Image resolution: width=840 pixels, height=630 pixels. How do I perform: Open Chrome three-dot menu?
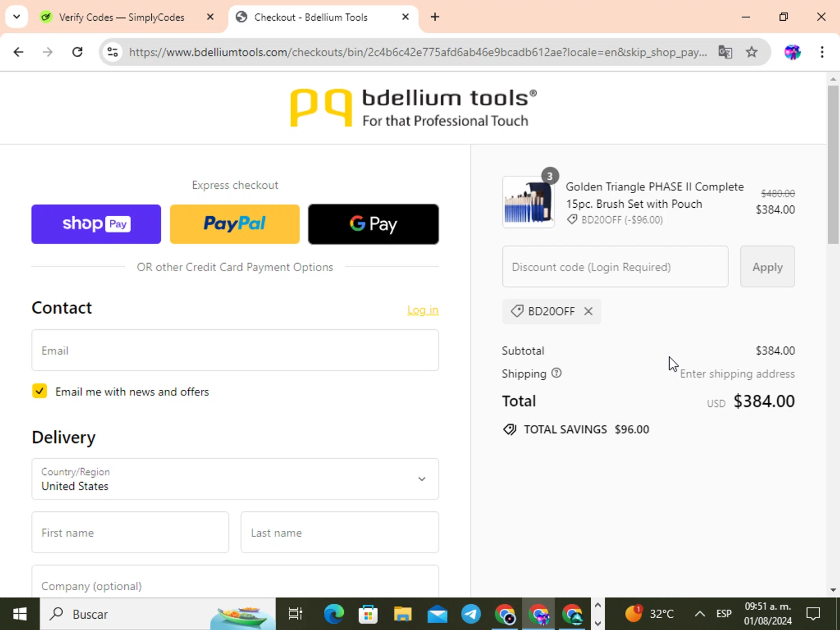click(x=822, y=52)
